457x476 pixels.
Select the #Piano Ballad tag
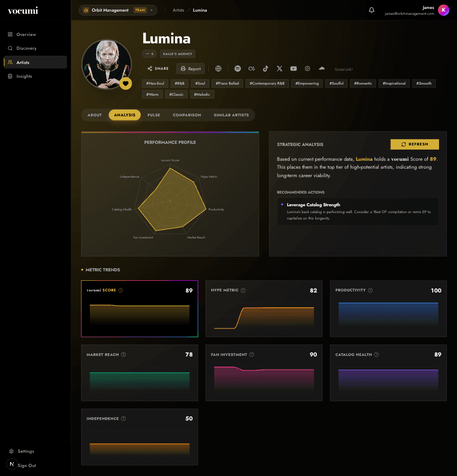tap(227, 84)
